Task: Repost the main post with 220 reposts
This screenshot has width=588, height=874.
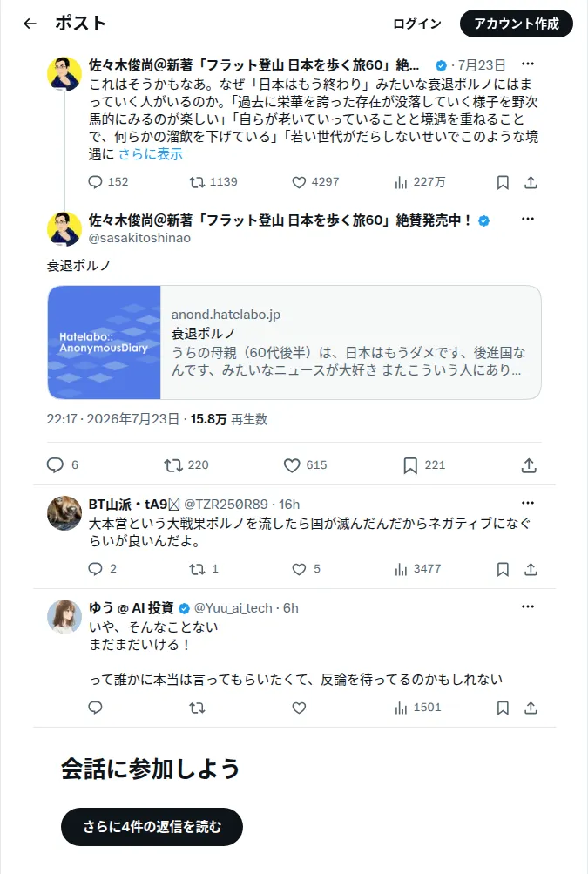Action: [x=186, y=465]
